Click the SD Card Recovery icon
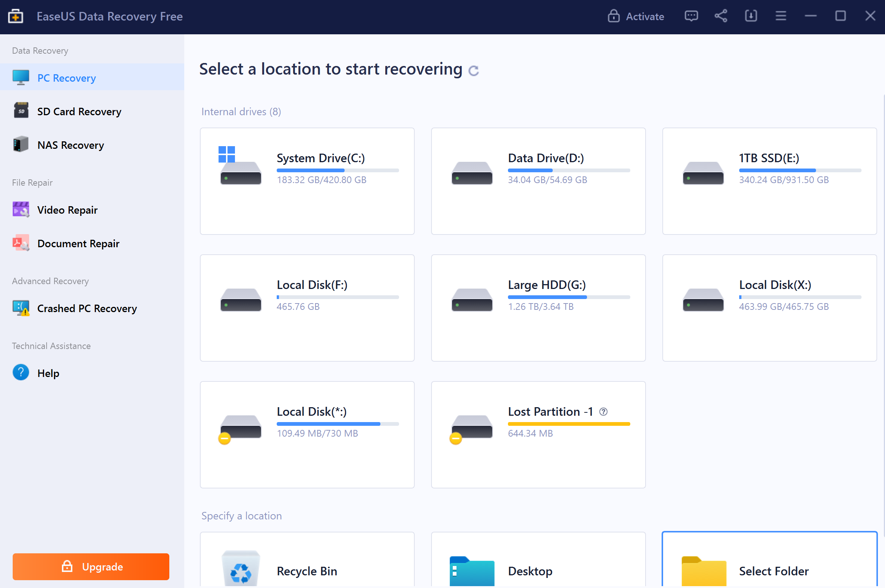The image size is (885, 588). click(x=21, y=111)
